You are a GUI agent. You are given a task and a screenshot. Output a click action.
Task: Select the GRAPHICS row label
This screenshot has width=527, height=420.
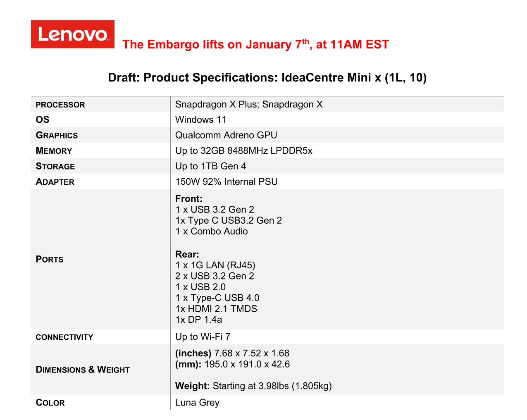[57, 135]
